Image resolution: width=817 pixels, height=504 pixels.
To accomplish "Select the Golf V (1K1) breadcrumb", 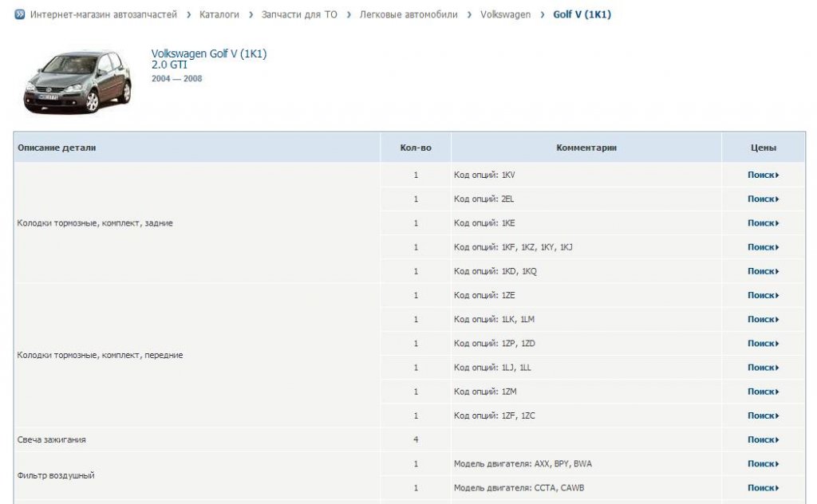I will pos(582,14).
